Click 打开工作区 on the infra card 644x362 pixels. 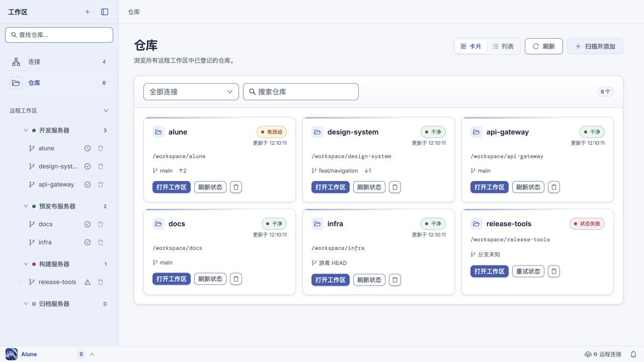tap(331, 280)
